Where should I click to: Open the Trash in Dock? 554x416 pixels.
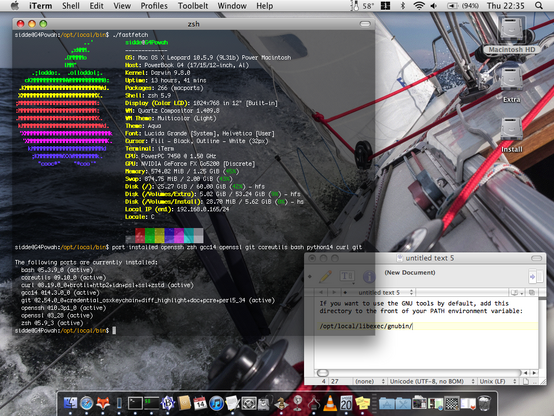[x=484, y=403]
